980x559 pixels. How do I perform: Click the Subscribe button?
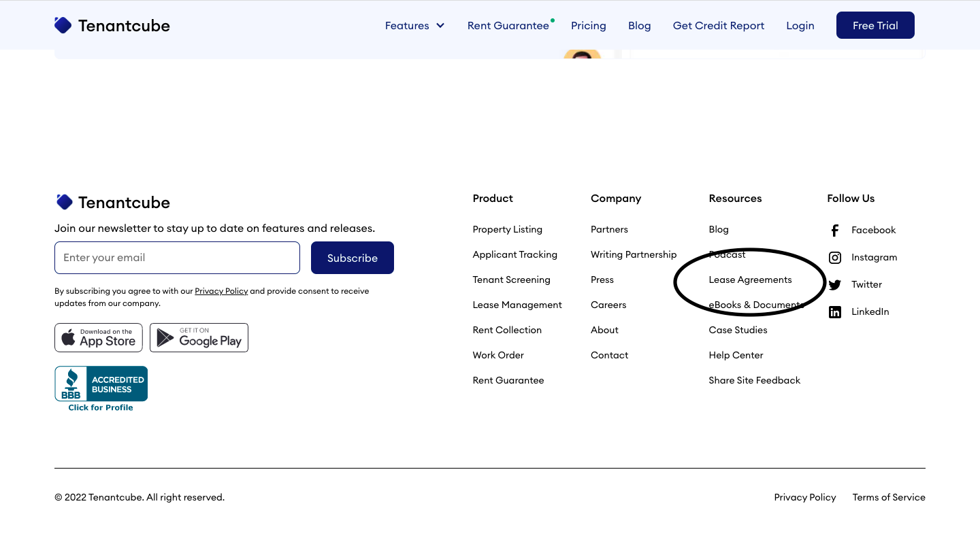(x=353, y=258)
